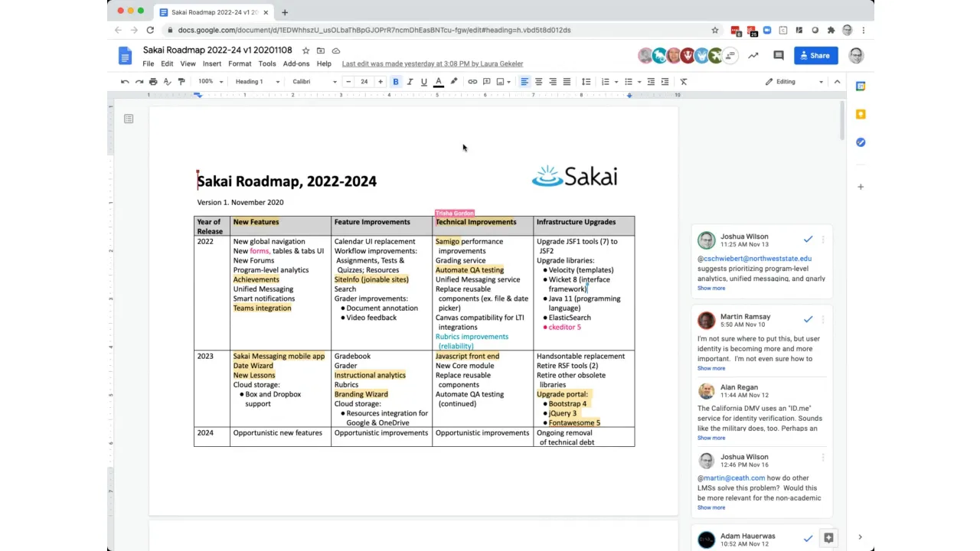Toggle Justify alignment
Image resolution: width=980 pixels, height=551 pixels.
pyautogui.click(x=567, y=81)
